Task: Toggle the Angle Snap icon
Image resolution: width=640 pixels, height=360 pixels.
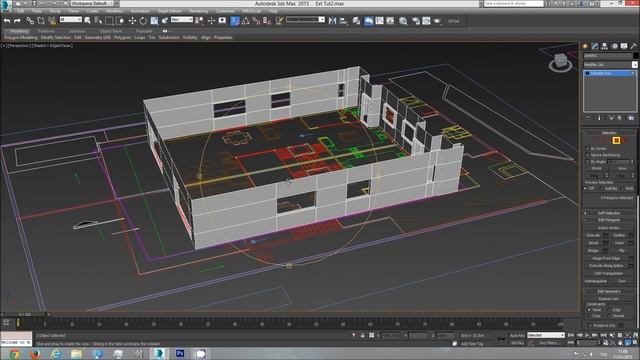Action: 245,20
